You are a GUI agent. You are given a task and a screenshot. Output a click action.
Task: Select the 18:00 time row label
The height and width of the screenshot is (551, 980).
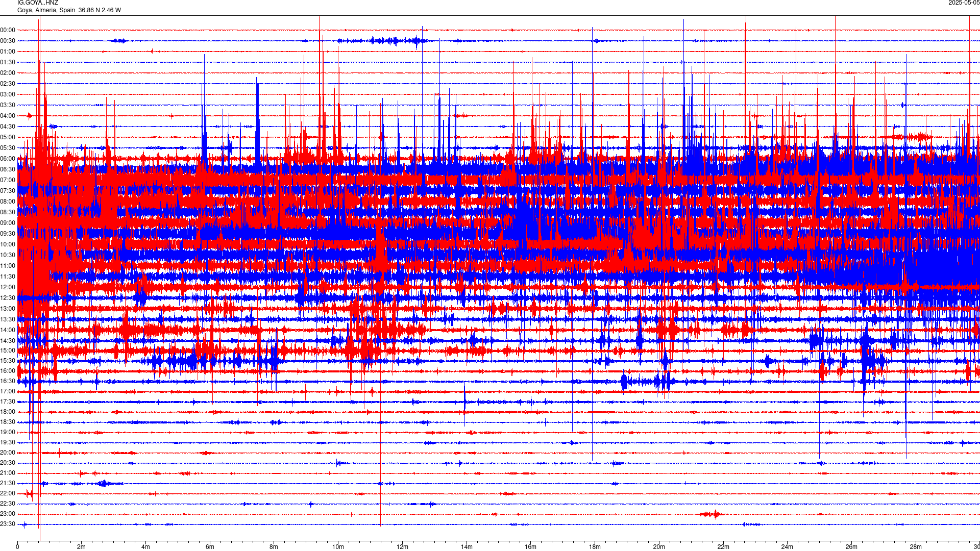click(x=8, y=412)
